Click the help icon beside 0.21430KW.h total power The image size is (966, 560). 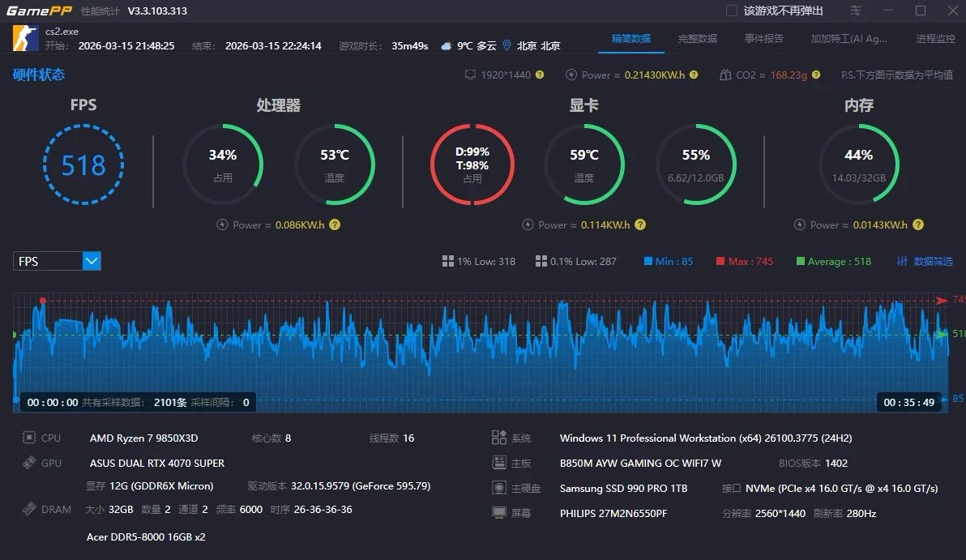[694, 75]
